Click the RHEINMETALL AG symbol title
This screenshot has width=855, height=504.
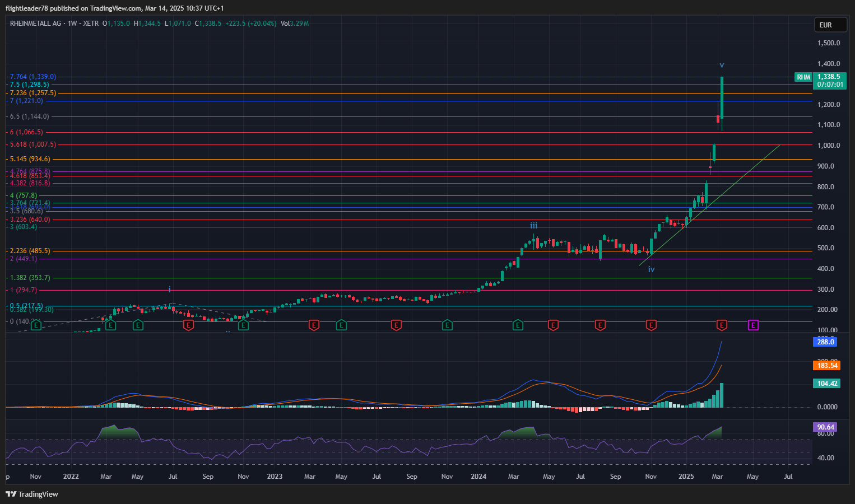pos(35,24)
